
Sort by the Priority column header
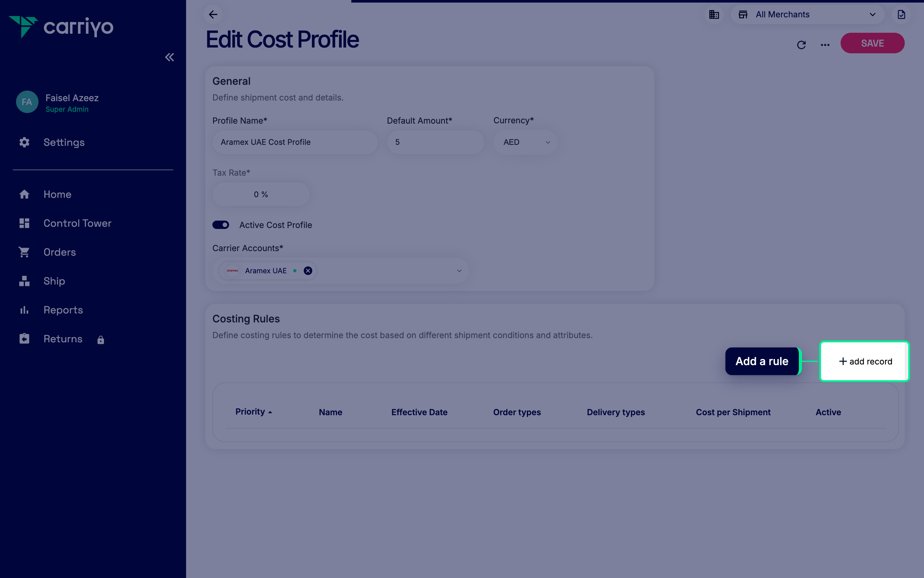253,412
